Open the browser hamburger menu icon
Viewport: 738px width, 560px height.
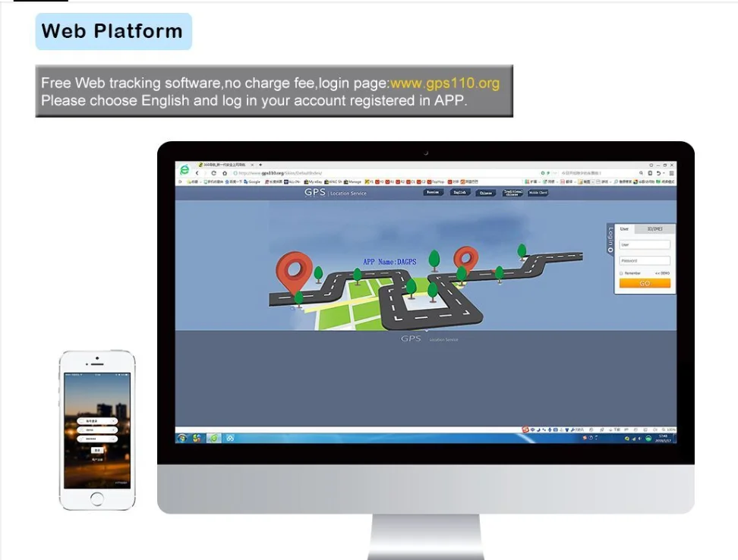[x=672, y=173]
